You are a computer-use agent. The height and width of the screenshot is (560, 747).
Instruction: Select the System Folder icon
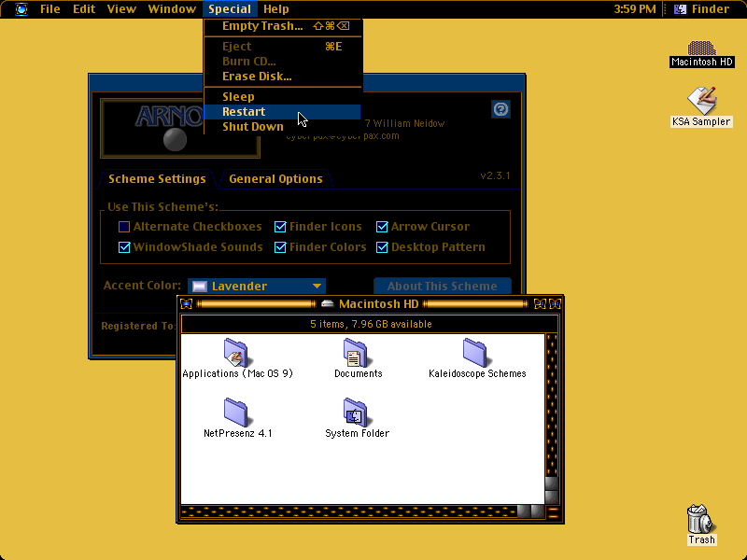pyautogui.click(x=357, y=417)
